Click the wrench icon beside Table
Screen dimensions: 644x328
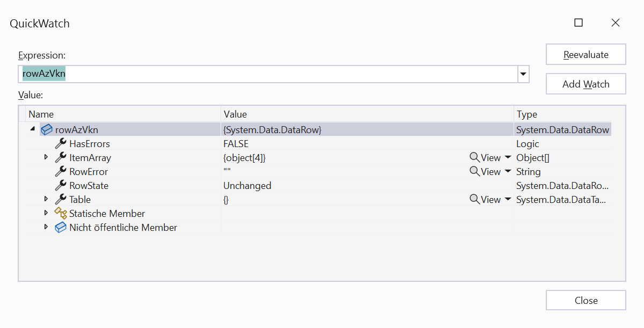point(61,199)
